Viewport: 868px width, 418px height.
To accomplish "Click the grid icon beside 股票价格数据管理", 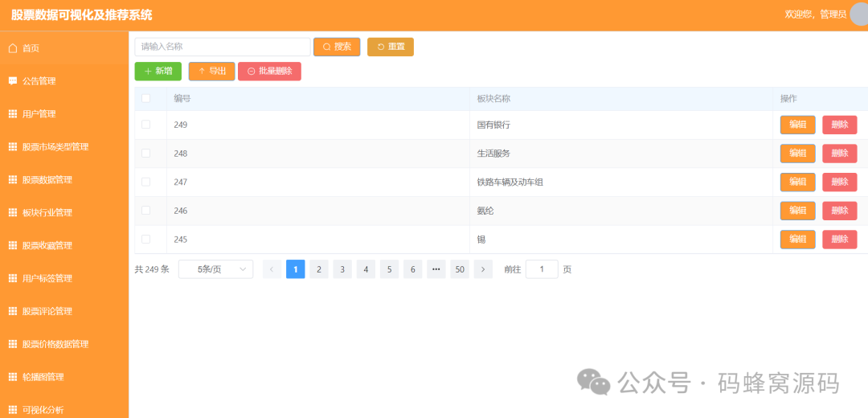I will click(13, 344).
